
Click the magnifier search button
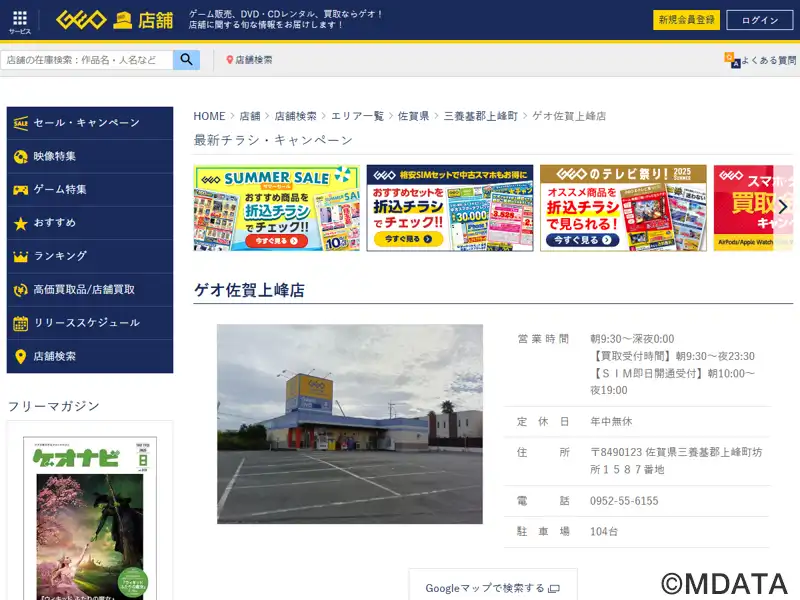pos(186,60)
